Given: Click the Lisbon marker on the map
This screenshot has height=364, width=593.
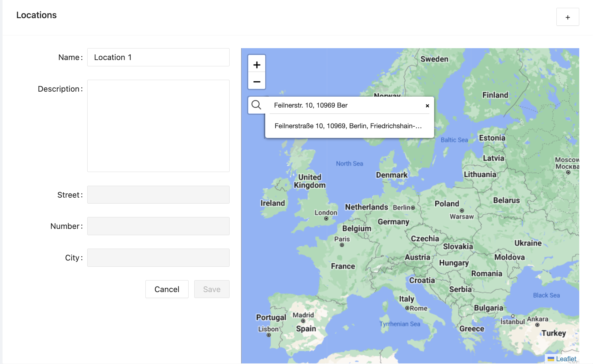Looking at the screenshot, I should pos(269,335).
